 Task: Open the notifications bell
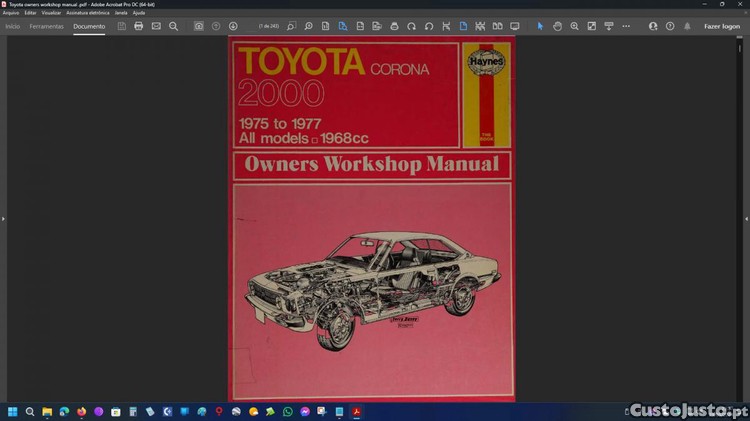coord(687,26)
